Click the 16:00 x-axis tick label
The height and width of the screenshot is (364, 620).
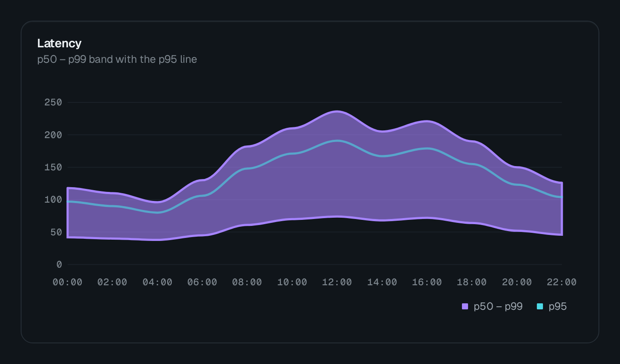click(427, 282)
